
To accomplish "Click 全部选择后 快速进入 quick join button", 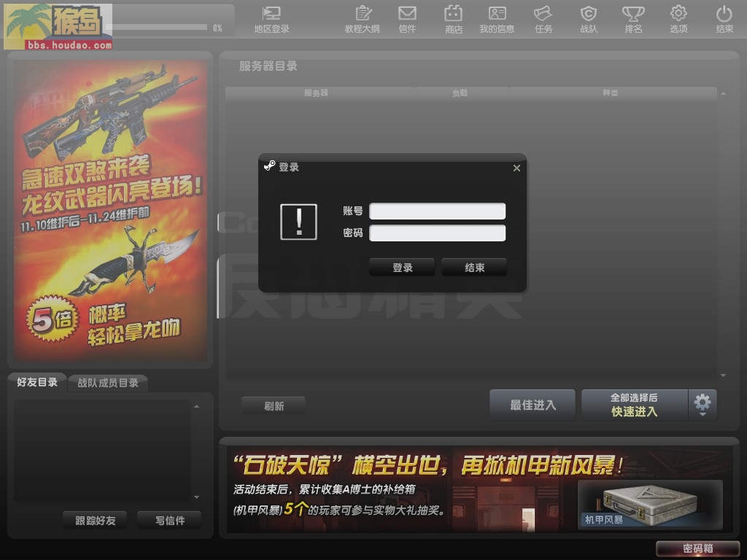I will click(x=635, y=405).
